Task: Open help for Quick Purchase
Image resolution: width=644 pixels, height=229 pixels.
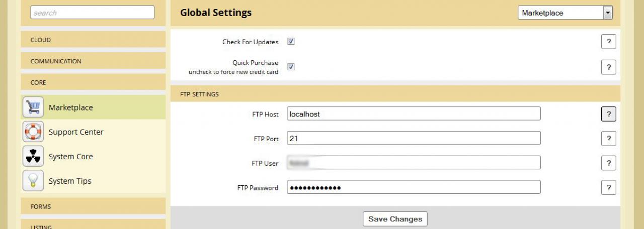Action: coord(608,67)
